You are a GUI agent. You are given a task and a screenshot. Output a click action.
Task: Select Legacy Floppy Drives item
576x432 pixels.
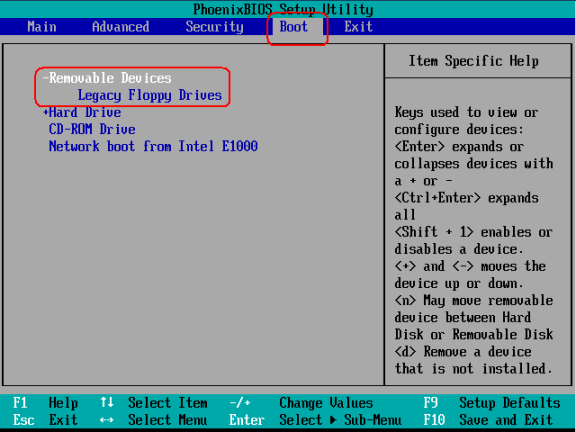coord(150,95)
